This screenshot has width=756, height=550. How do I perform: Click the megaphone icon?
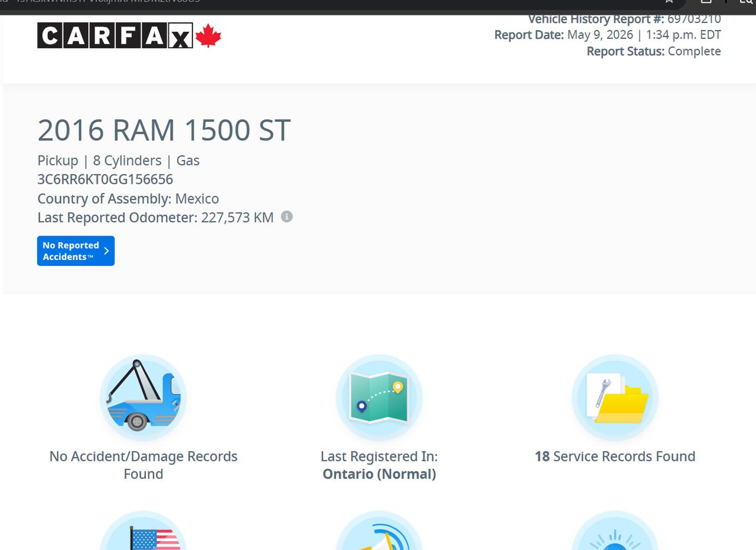tap(379, 531)
